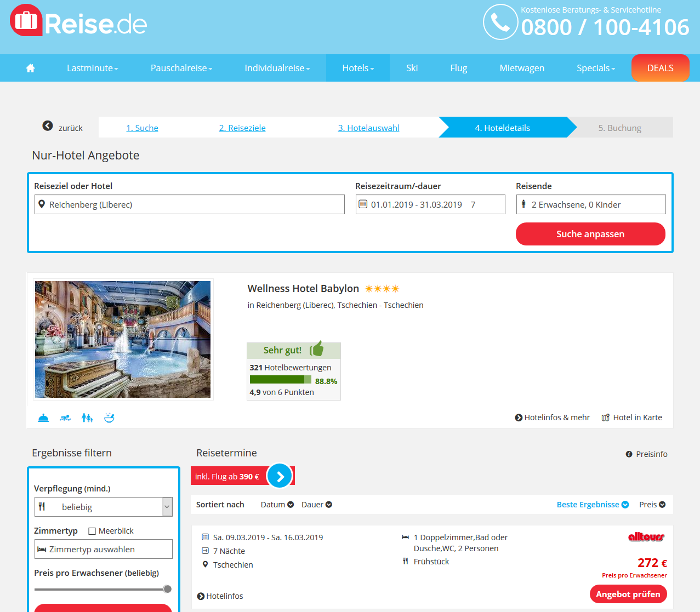The image size is (700, 612).
Task: Click the hotel star rating icons
Action: point(382,289)
